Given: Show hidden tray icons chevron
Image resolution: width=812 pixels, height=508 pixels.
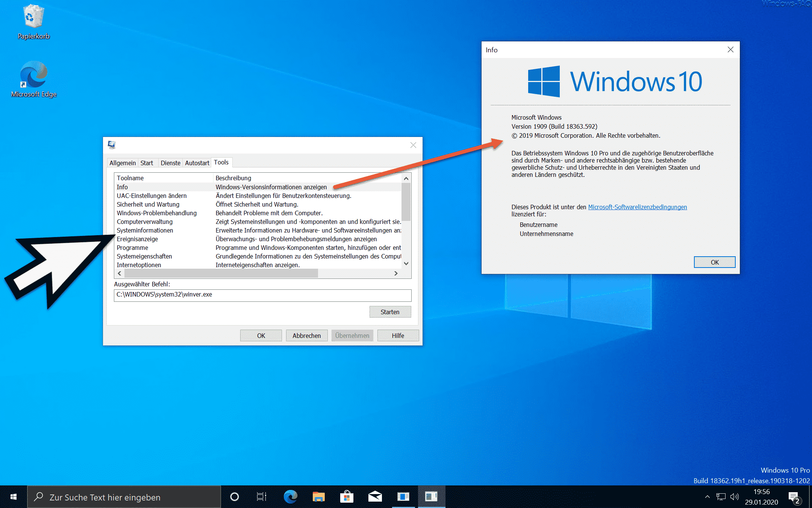Looking at the screenshot, I should tap(707, 497).
